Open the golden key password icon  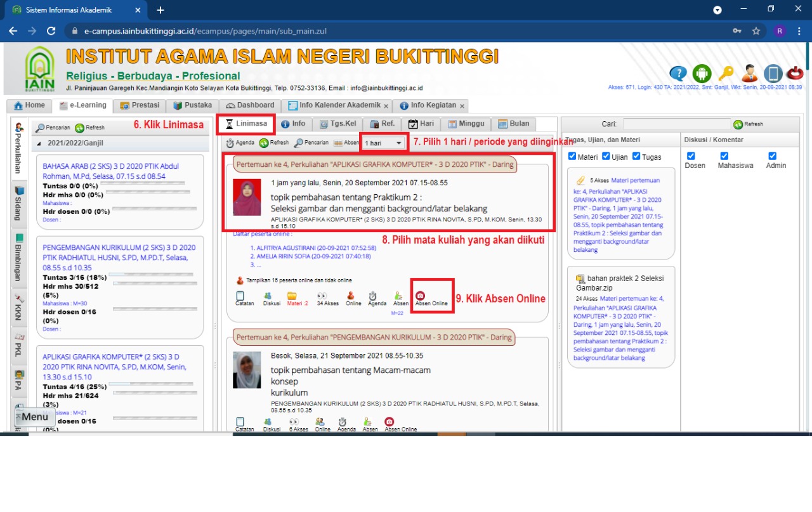pos(725,74)
